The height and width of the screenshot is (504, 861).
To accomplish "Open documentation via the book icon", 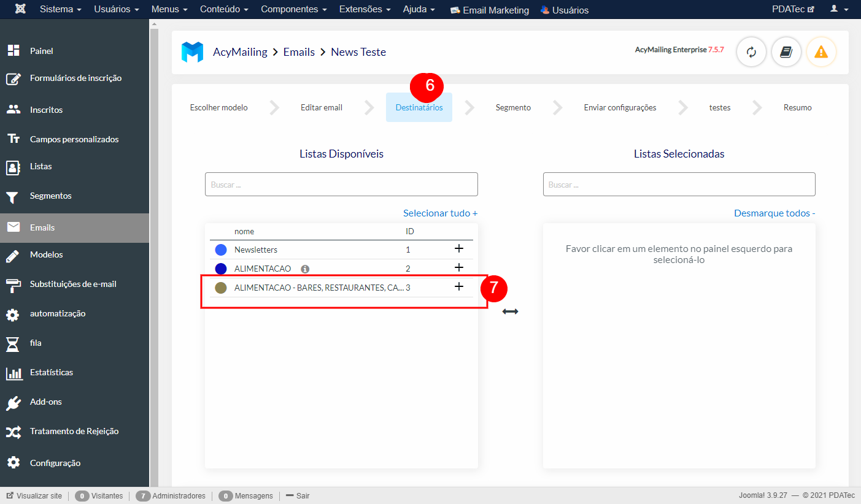I will coord(786,52).
